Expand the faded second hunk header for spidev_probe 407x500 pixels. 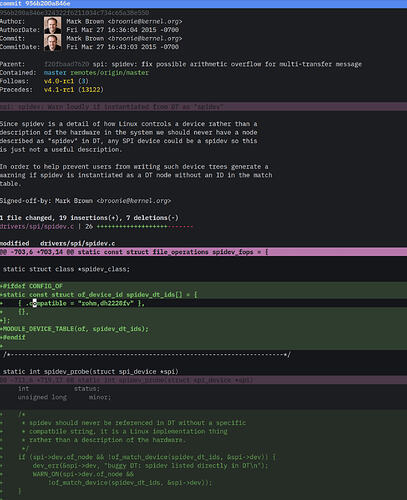click(x=203, y=380)
